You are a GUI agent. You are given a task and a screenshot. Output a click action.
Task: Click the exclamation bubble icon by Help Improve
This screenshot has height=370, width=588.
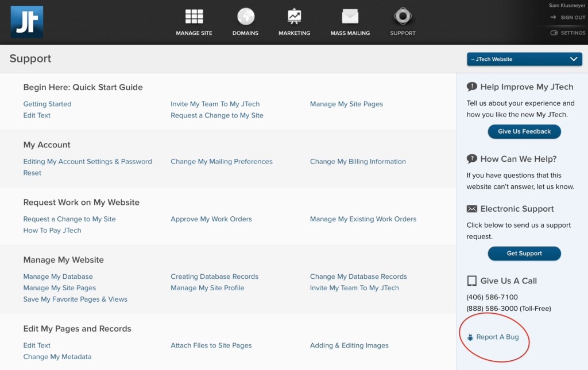click(472, 87)
